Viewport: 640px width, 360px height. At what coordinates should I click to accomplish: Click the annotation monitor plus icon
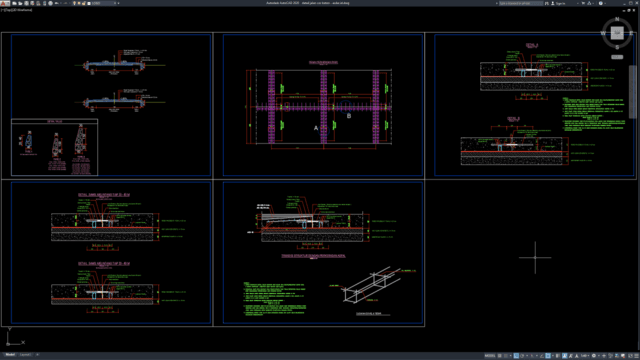pos(604,356)
